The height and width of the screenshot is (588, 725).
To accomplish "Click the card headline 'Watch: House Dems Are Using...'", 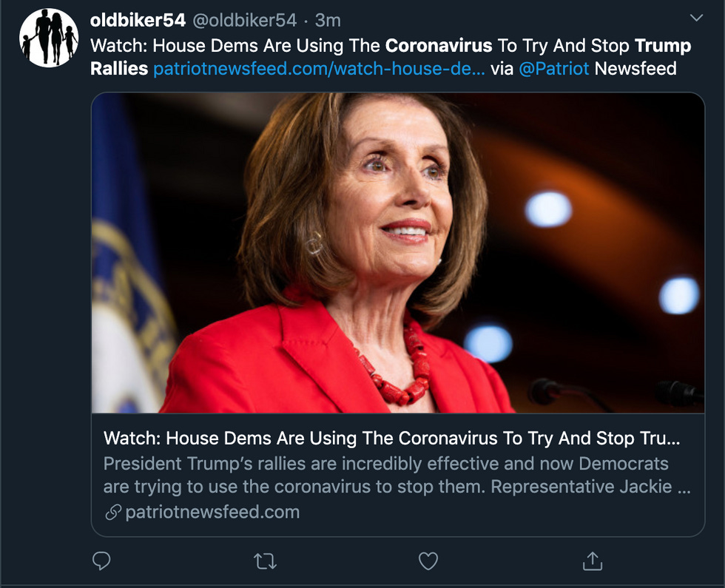I will (391, 438).
